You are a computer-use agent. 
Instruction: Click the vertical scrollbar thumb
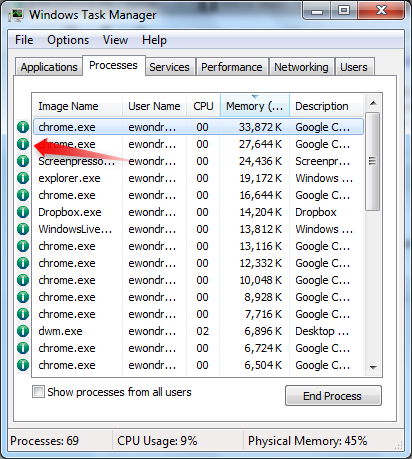coord(373,162)
